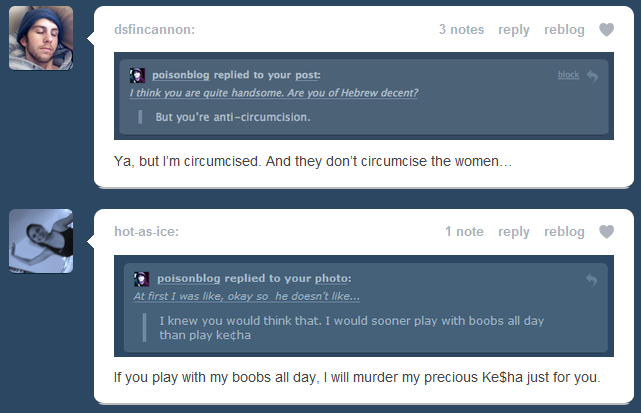641x413 pixels.
Task: Click poisonblog small avatar in first reply
Action: point(138,75)
